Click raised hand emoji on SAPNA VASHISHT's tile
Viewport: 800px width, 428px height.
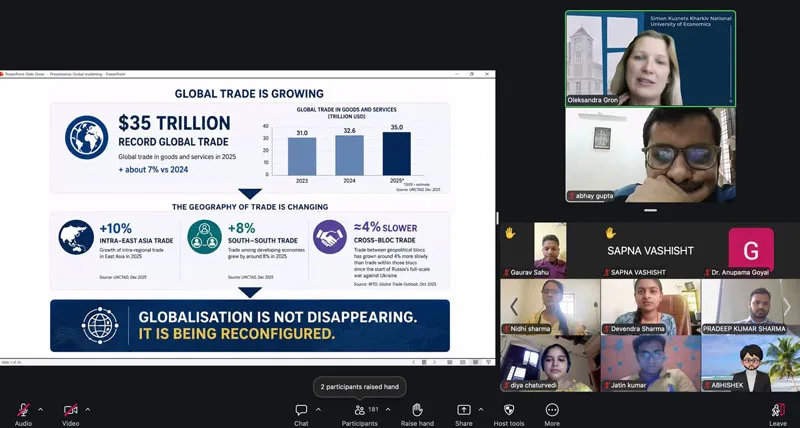[610, 233]
